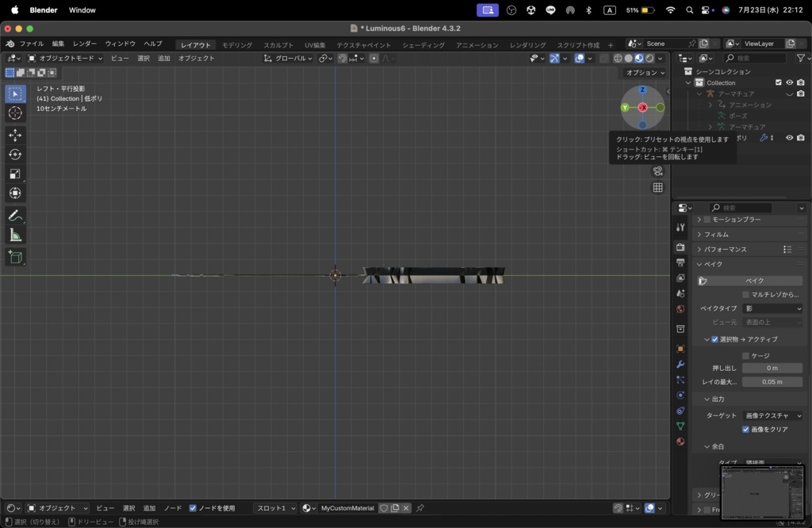812x528 pixels.
Task: Toggle viewport overlays button
Action: 580,59
